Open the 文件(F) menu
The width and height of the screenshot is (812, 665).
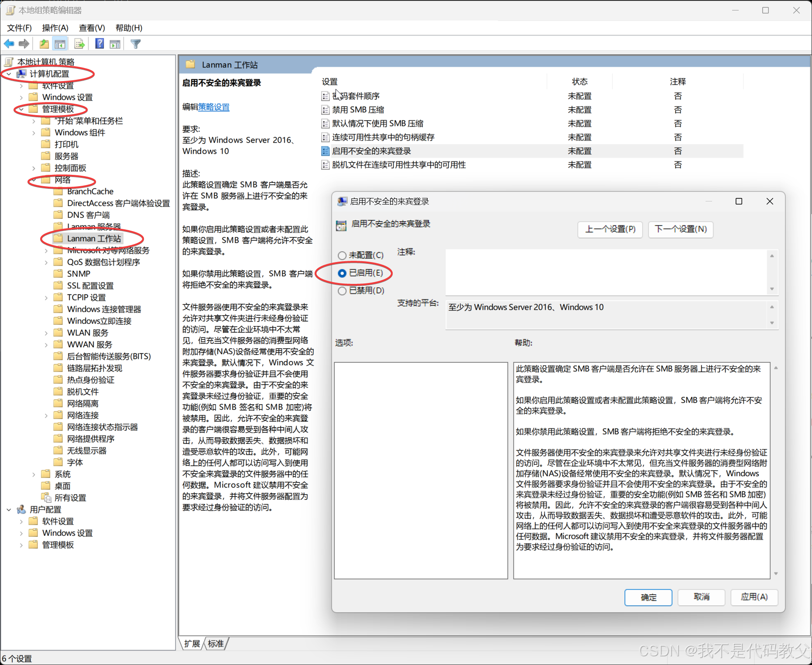19,28
